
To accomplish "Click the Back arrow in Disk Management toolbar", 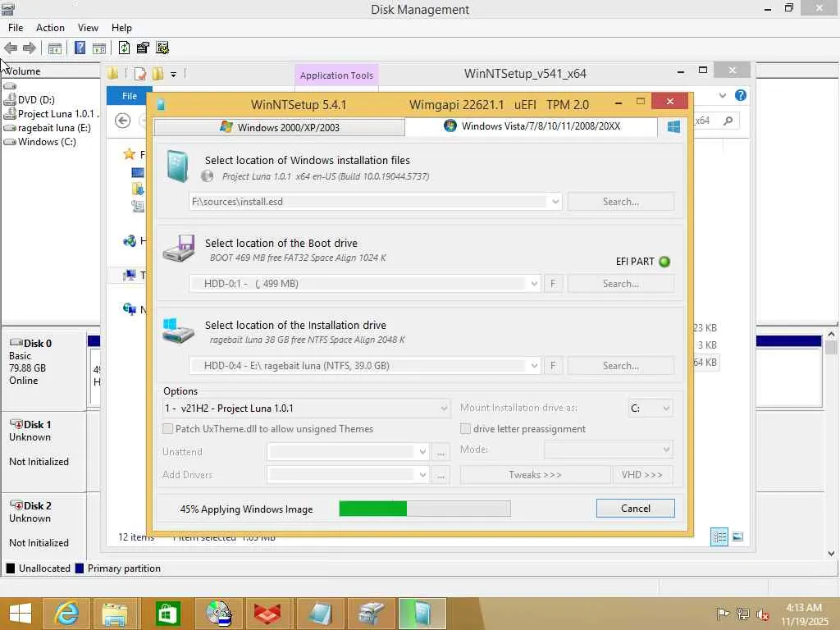I will [10, 48].
